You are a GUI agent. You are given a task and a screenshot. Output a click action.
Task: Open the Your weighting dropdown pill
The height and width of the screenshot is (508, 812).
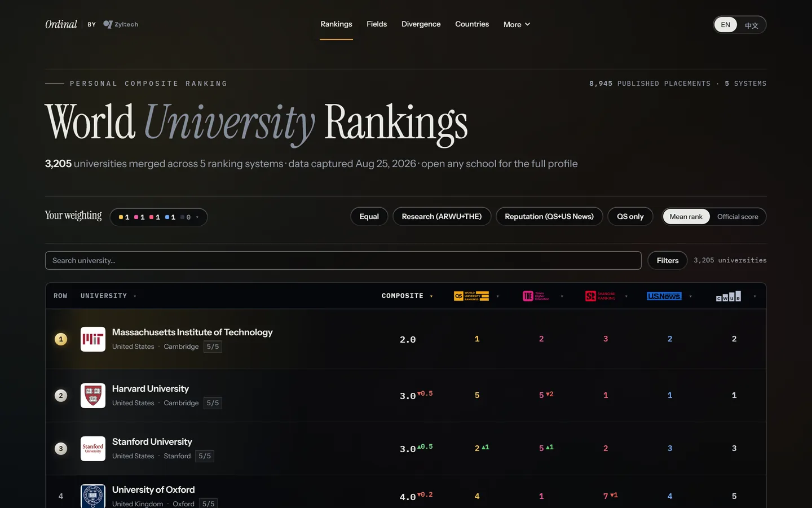(x=158, y=217)
